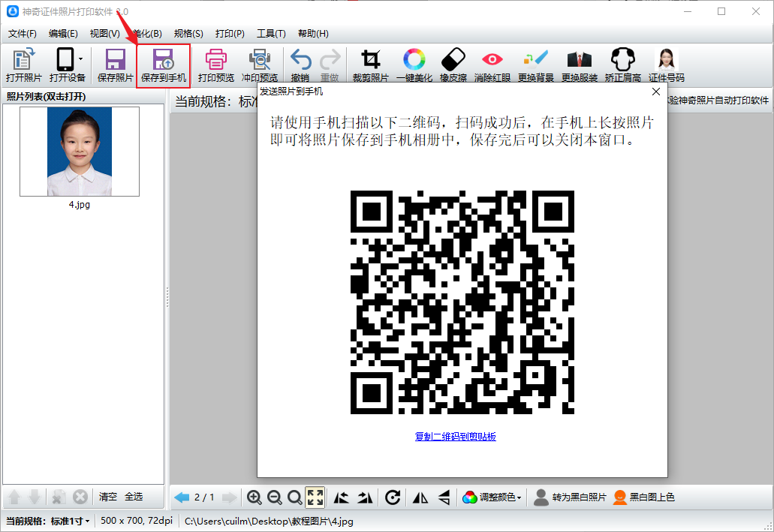Select the 4.jpg photo thumbnail
The image size is (774, 532).
point(80,152)
